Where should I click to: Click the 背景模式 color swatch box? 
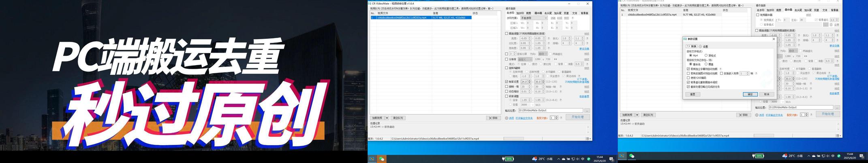(825, 25)
